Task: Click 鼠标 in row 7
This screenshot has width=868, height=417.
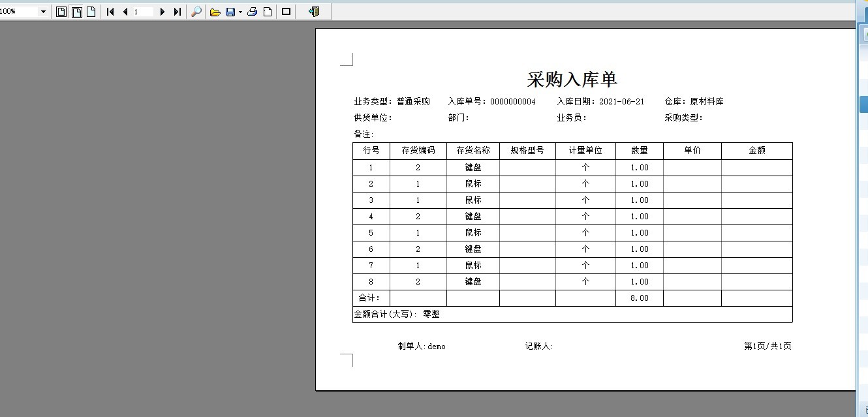Action: point(473,266)
